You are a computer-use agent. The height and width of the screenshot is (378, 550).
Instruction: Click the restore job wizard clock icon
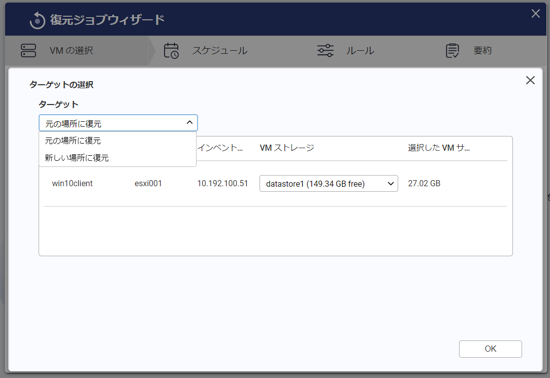pos(37,20)
